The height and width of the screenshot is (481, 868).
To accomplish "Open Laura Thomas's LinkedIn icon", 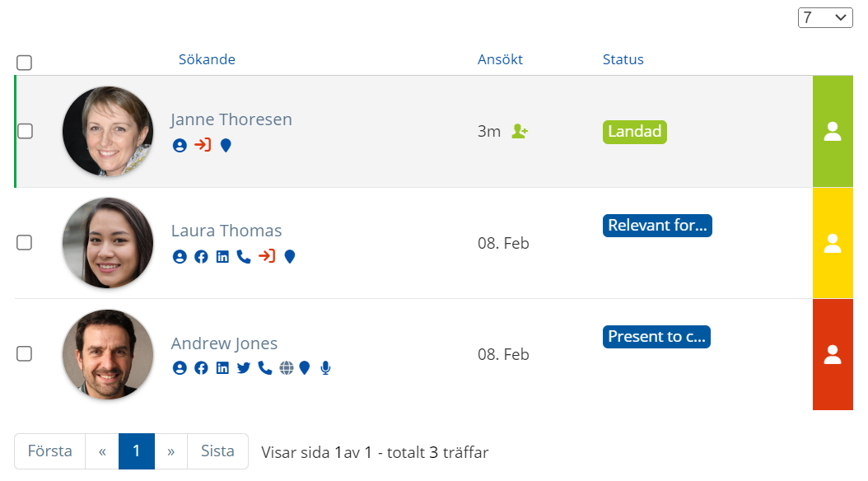I will coord(222,257).
